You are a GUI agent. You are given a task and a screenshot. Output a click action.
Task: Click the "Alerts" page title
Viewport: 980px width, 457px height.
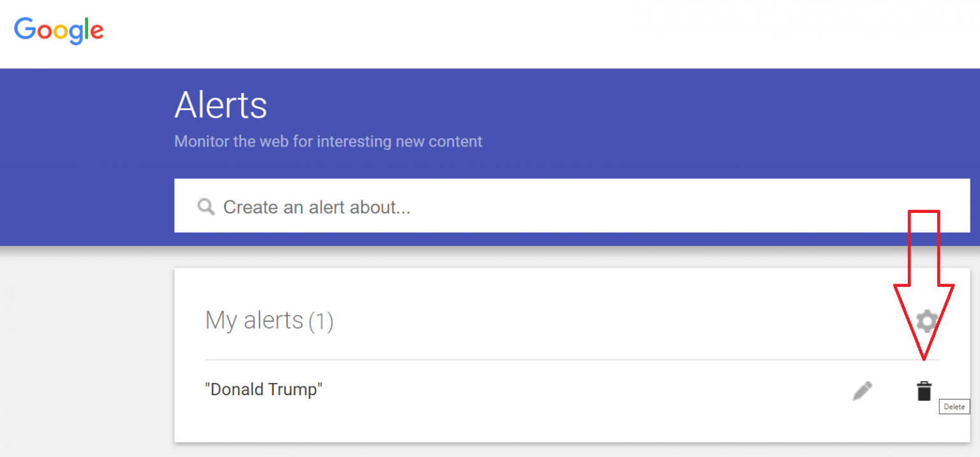220,105
